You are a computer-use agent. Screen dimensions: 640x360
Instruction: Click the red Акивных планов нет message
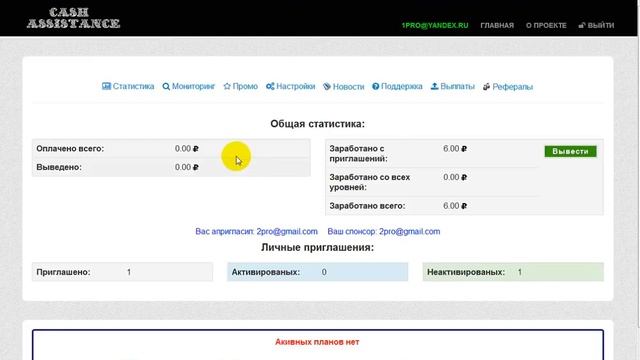tap(317, 342)
